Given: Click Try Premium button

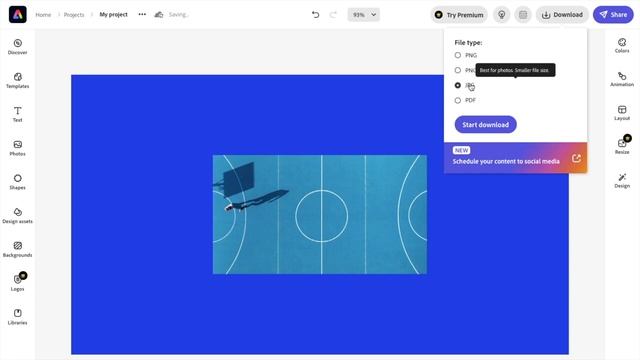Looking at the screenshot, I should coord(459,15).
